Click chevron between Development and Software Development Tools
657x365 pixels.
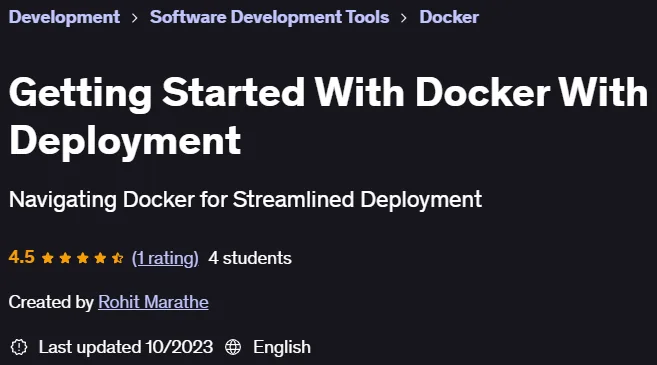135,18
